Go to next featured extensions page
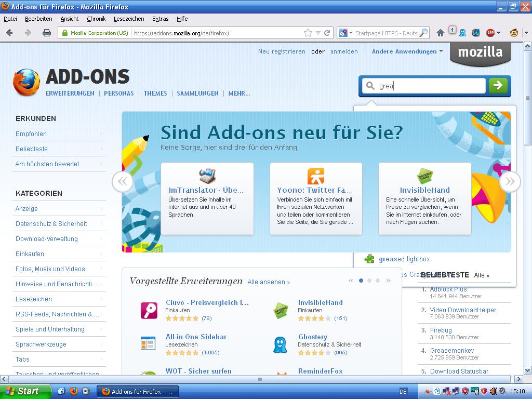This screenshot has height=399, width=532. point(389,281)
